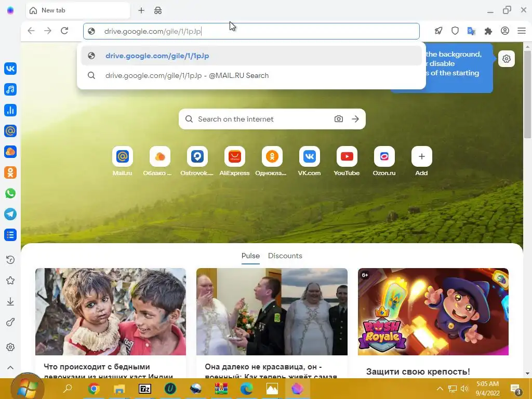Image resolution: width=532 pixels, height=399 pixels.
Task: Collapse the sidebar with bottom chevron
Action: click(x=10, y=368)
